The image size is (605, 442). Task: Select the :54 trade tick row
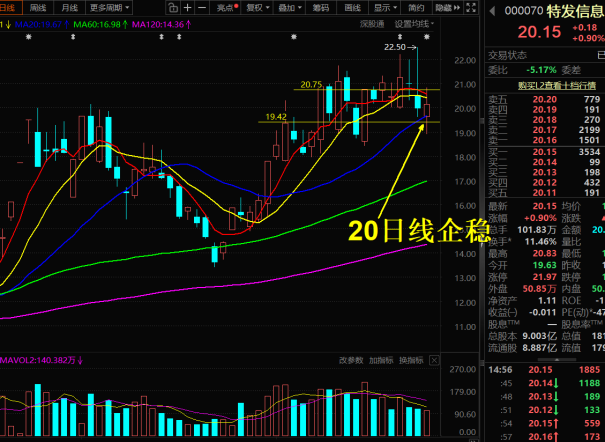(545, 423)
